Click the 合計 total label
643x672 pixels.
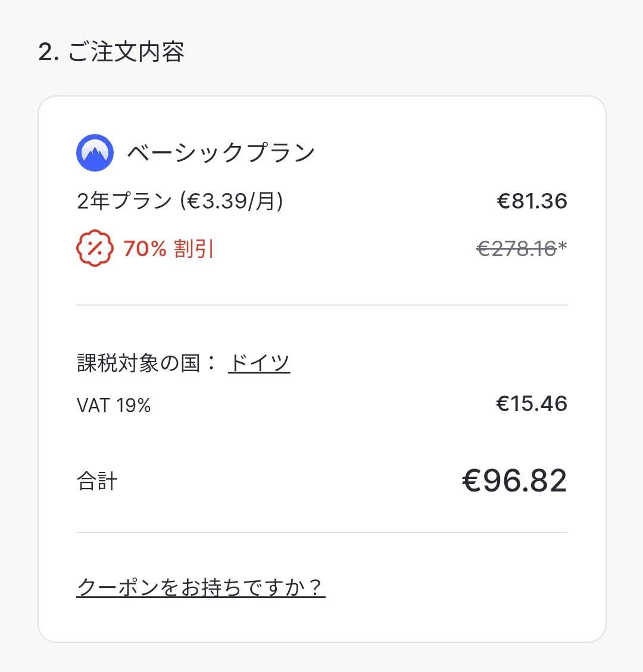click(98, 481)
